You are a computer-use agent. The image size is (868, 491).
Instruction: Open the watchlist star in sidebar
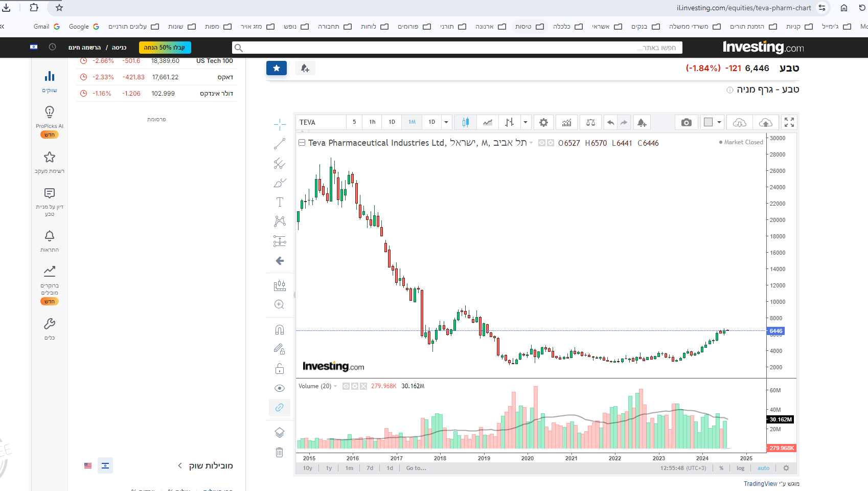click(x=50, y=162)
